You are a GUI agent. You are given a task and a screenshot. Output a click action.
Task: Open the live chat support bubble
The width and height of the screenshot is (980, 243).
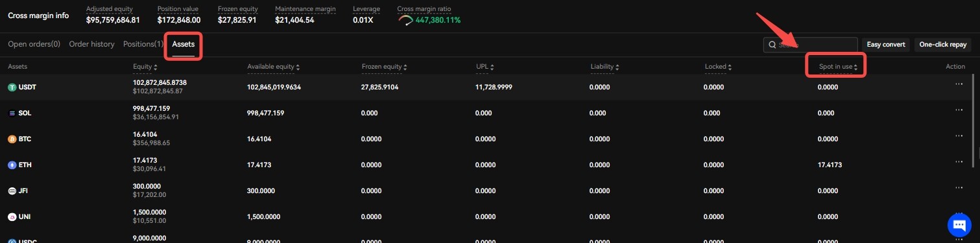coord(959,225)
